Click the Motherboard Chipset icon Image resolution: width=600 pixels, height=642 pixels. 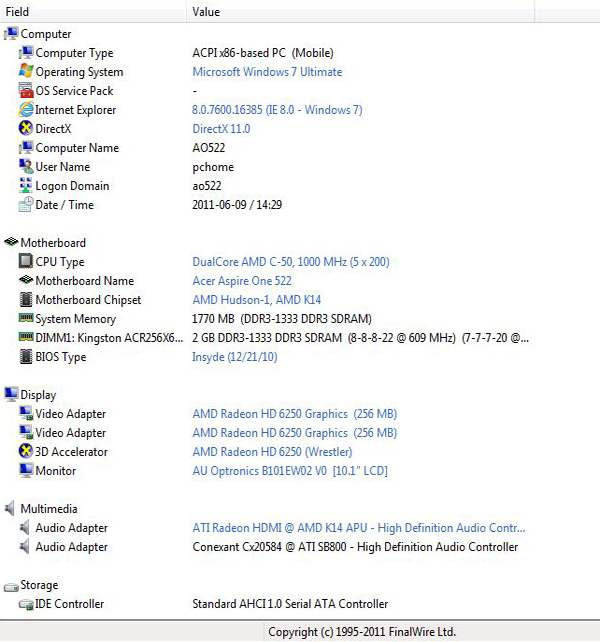pyautogui.click(x=26, y=299)
